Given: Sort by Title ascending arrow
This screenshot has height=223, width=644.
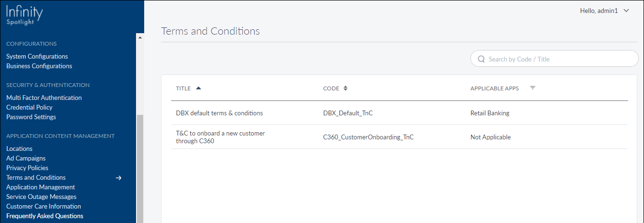Looking at the screenshot, I should point(198,88).
